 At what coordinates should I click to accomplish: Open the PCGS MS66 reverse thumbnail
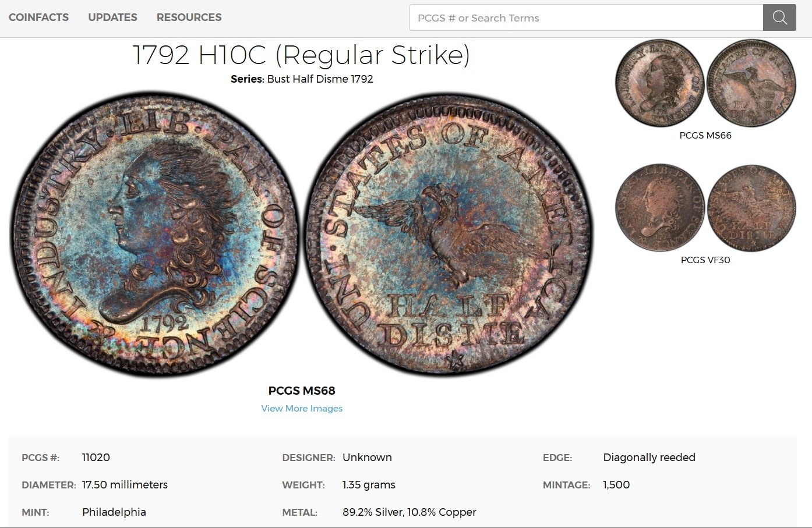click(x=751, y=83)
